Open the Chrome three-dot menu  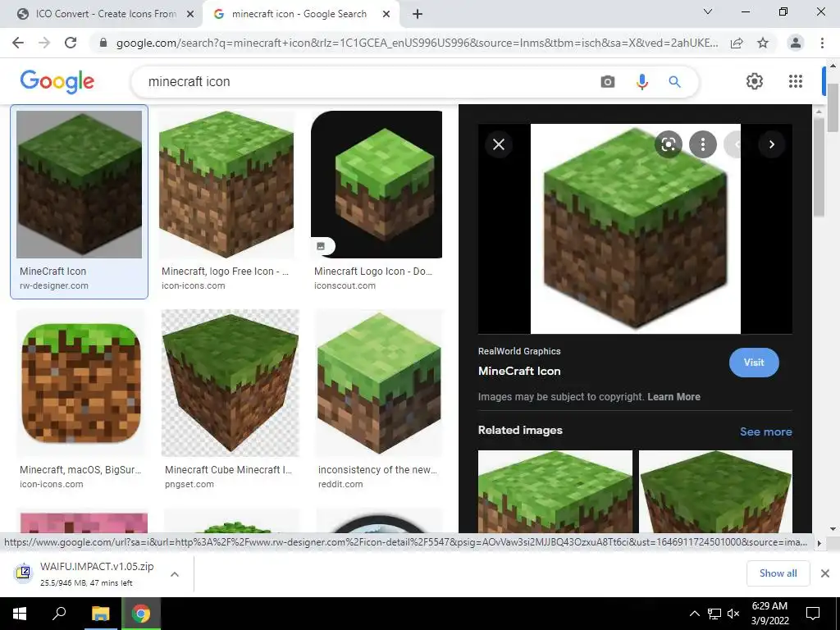click(822, 43)
